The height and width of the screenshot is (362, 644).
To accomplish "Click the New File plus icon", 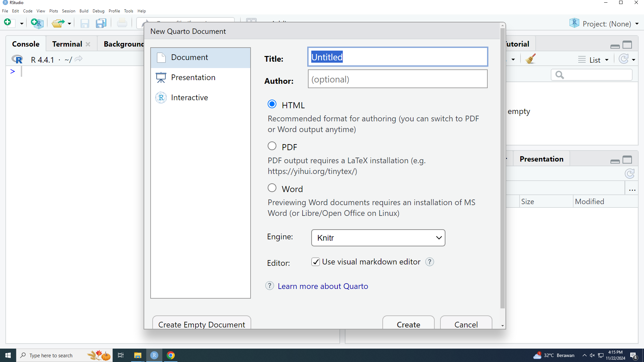I will (x=8, y=22).
